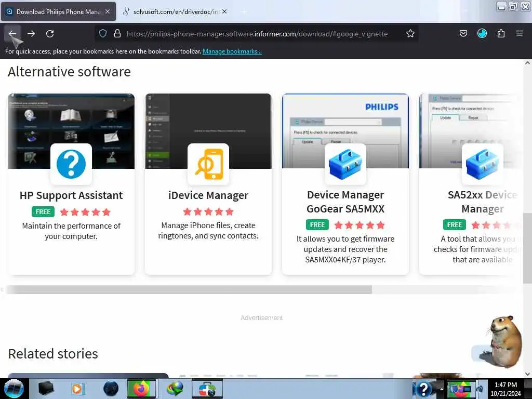Click the "It allows you to get firmware updates" description
Image resolution: width=532 pixels, height=399 pixels.
coord(345,249)
